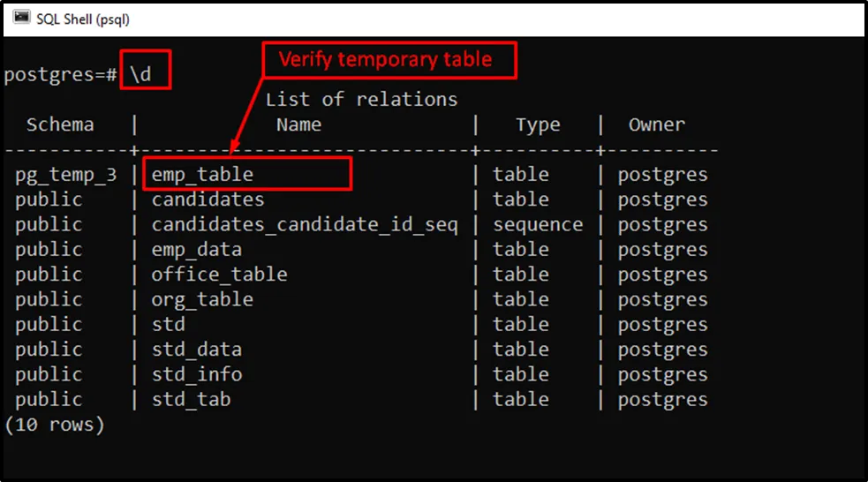The image size is (868, 482).
Task: Select the emp_data table name
Action: (x=196, y=249)
